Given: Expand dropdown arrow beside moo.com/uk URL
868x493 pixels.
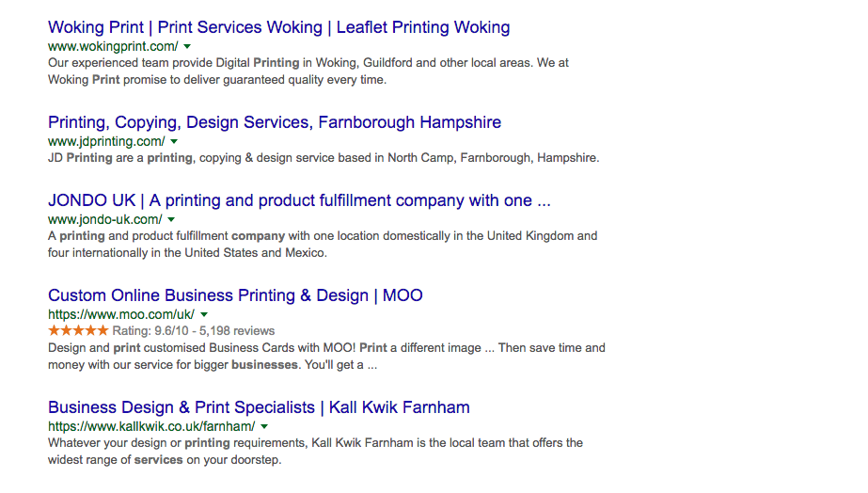Looking at the screenshot, I should coord(204,314).
